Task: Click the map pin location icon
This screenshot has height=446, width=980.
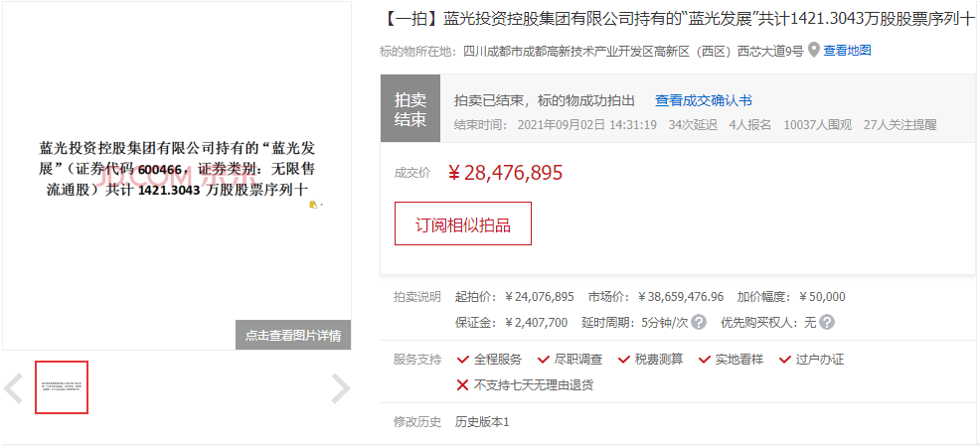Action: tap(813, 51)
